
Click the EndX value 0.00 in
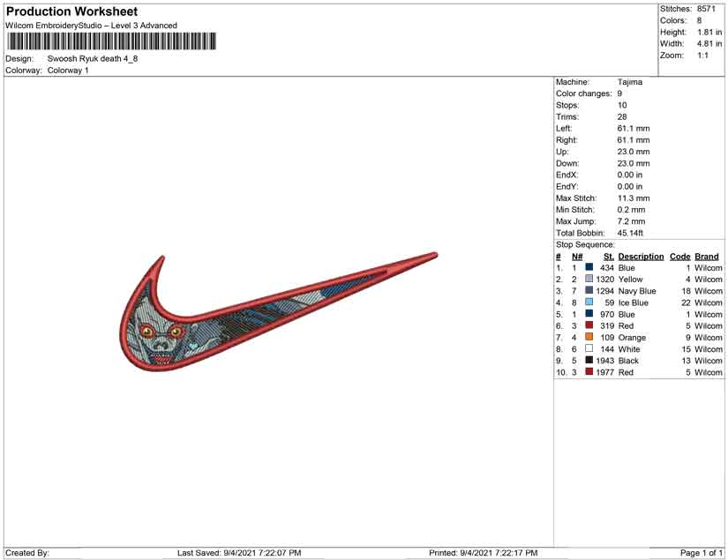tap(630, 175)
